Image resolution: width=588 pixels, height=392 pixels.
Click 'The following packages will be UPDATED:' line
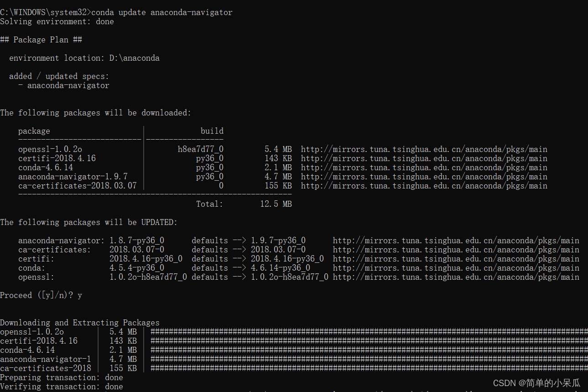pos(89,222)
